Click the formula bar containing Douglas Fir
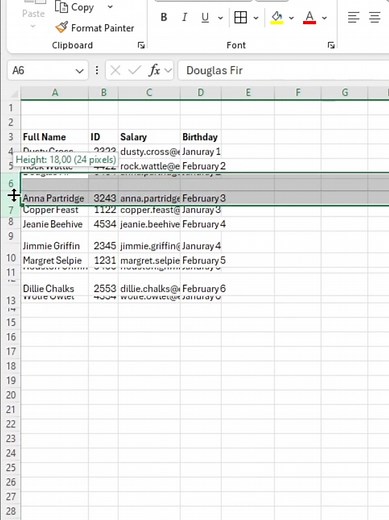The height and width of the screenshot is (520, 389). tap(283, 70)
